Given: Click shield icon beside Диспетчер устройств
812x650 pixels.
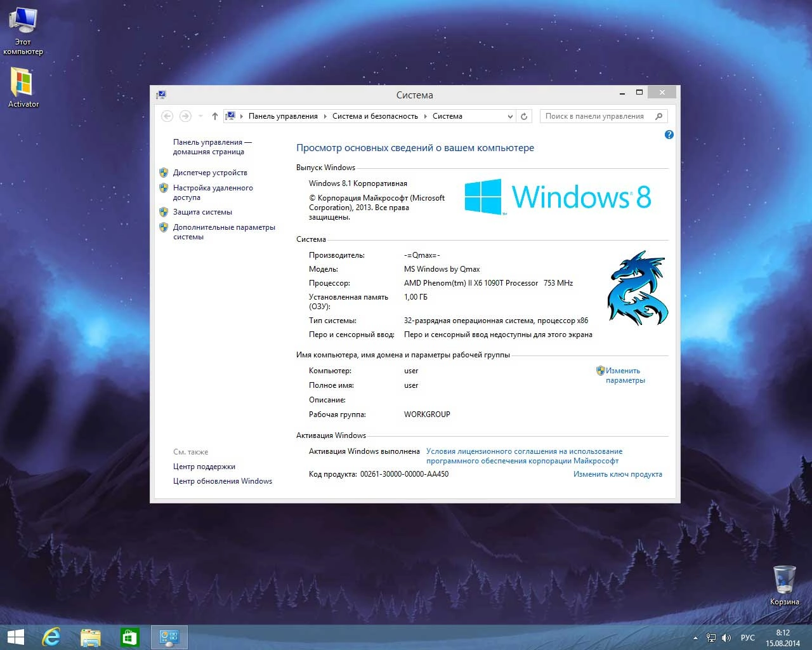Looking at the screenshot, I should (x=164, y=173).
